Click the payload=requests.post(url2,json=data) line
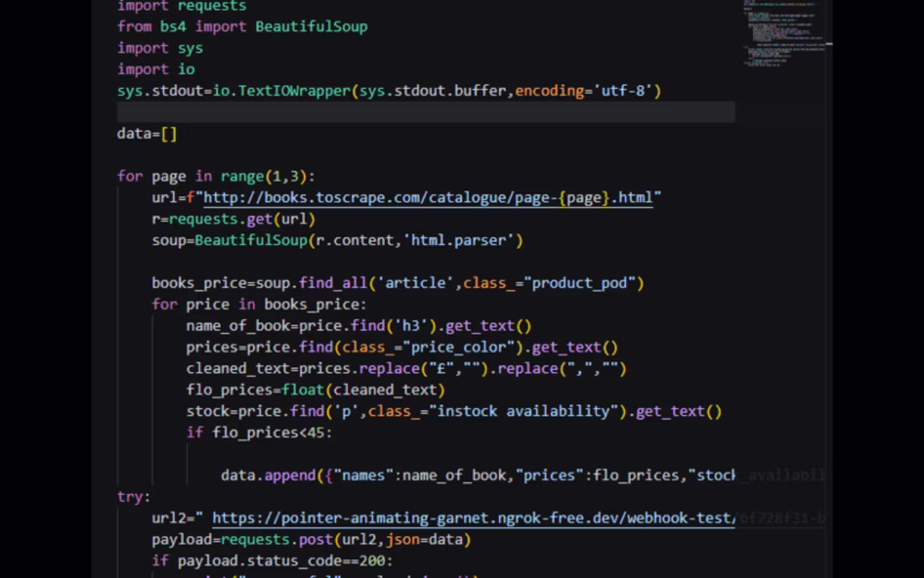This screenshot has width=924, height=578. [x=311, y=539]
